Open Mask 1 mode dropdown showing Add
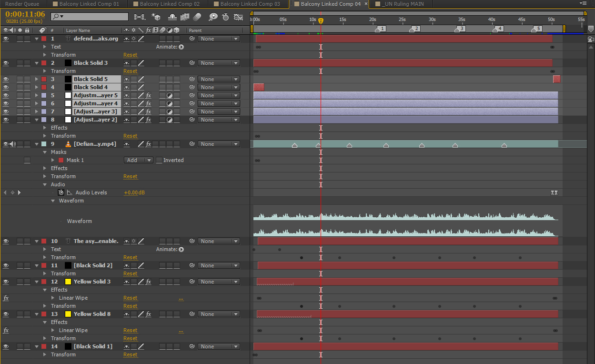 click(x=138, y=160)
